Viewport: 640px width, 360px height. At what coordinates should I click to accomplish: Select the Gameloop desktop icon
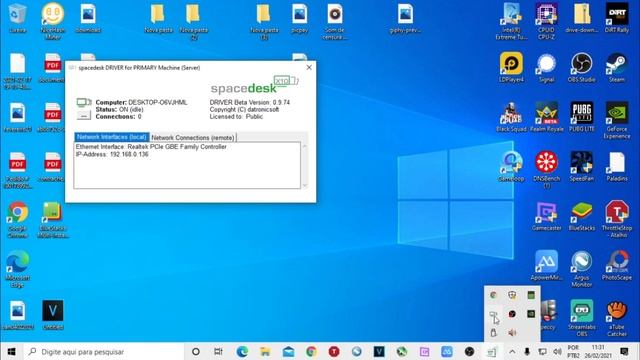pyautogui.click(x=511, y=166)
